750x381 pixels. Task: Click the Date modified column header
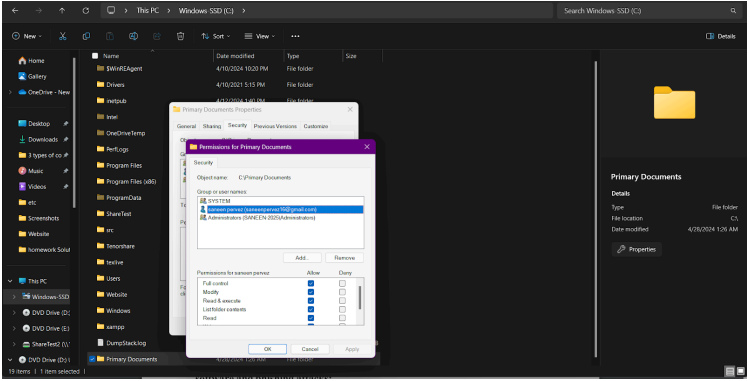(248, 56)
